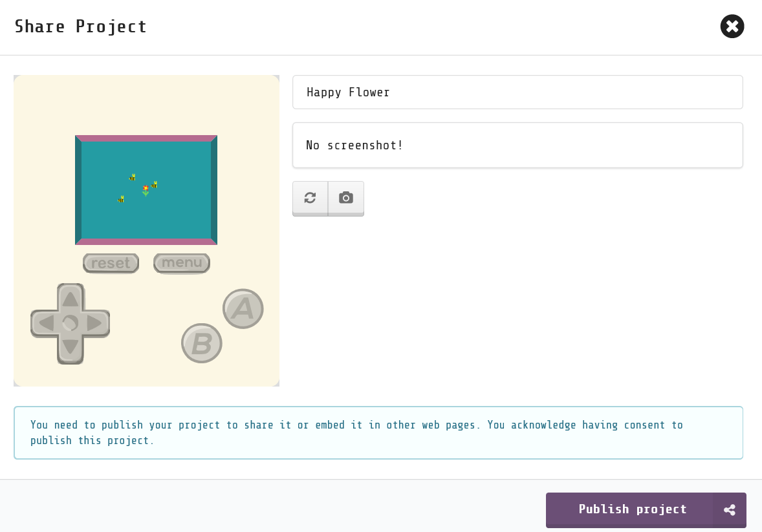Click the Share Project heading
Viewport: 762px width, 532px height.
click(80, 27)
